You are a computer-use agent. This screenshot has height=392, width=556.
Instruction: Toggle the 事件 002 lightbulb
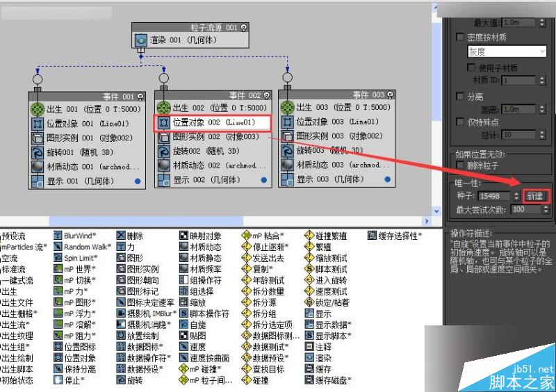267,95
